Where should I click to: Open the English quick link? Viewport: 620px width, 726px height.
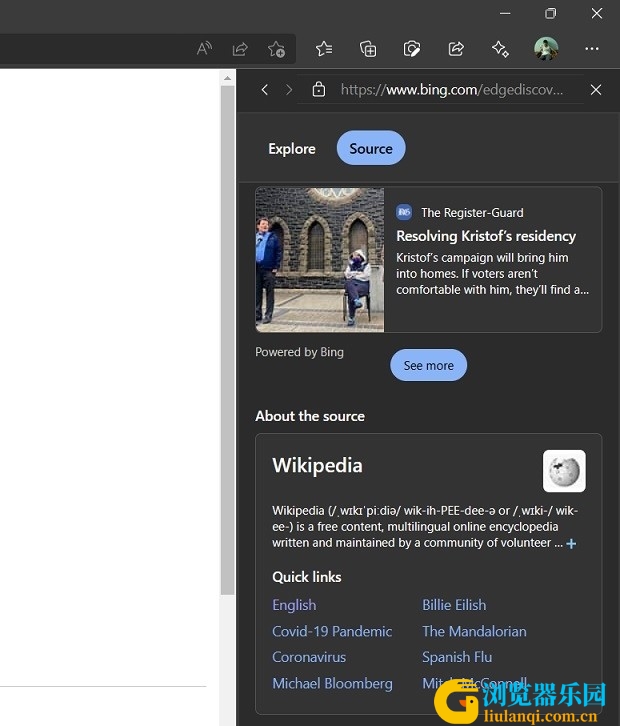tap(294, 605)
